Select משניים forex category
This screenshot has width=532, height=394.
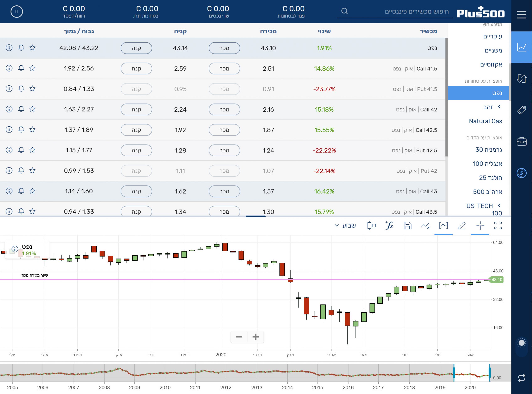pos(493,50)
